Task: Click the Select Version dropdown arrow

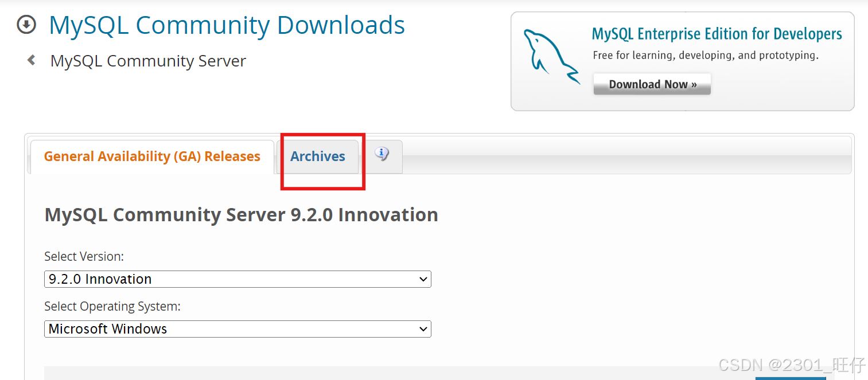Action: 423,280
